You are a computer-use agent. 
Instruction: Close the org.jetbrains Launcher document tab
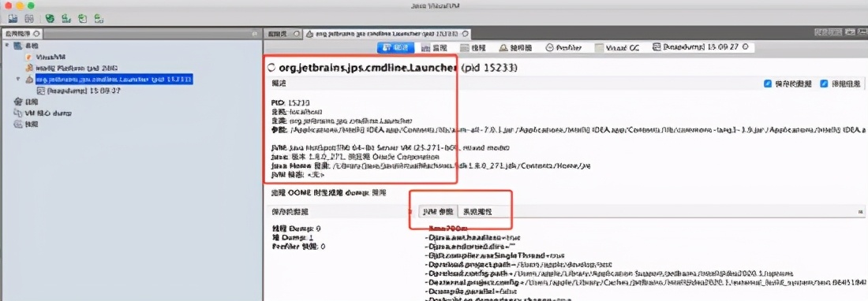[465, 34]
